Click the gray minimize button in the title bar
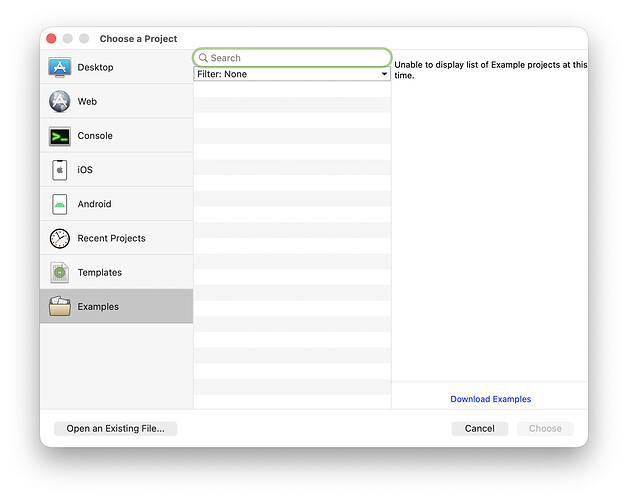Screen dimensions: 628x500 point(68,38)
